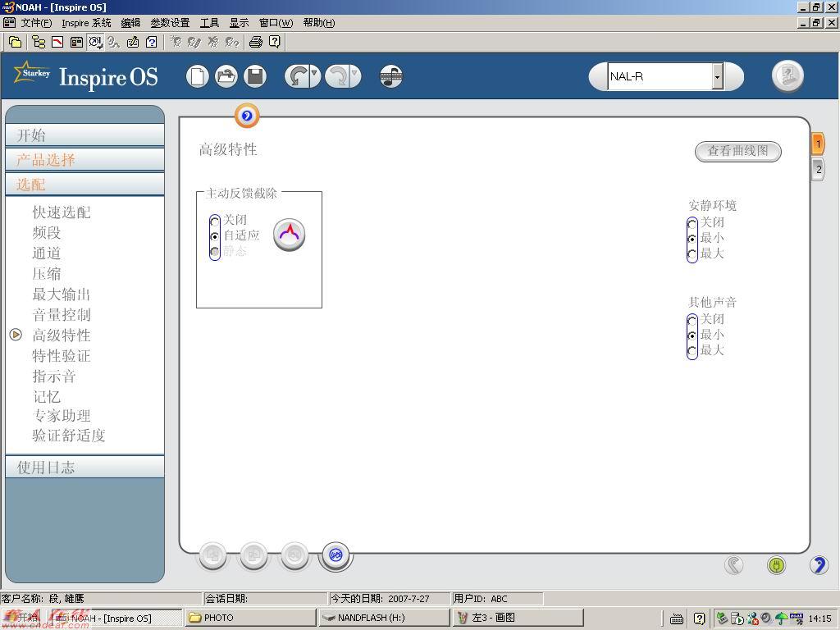The image size is (840, 630).
Task: Click the speech-bubble help icon in NOAH toolbar
Action: (274, 42)
